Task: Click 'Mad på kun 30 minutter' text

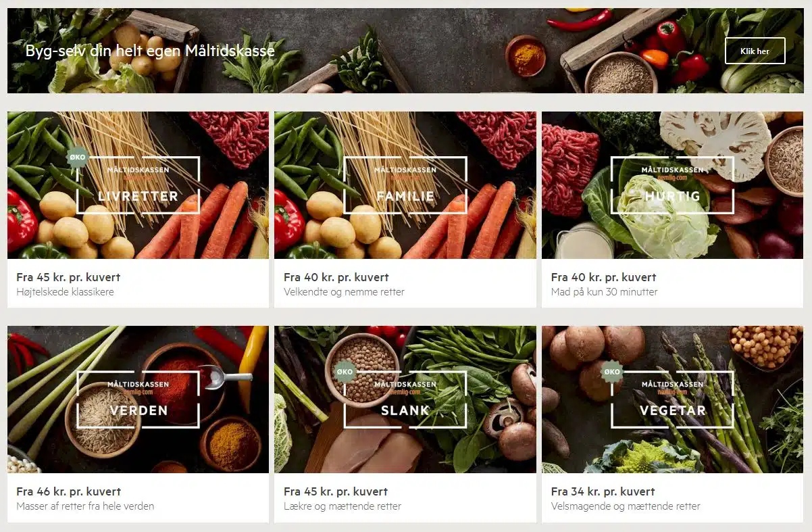Action: point(604,292)
